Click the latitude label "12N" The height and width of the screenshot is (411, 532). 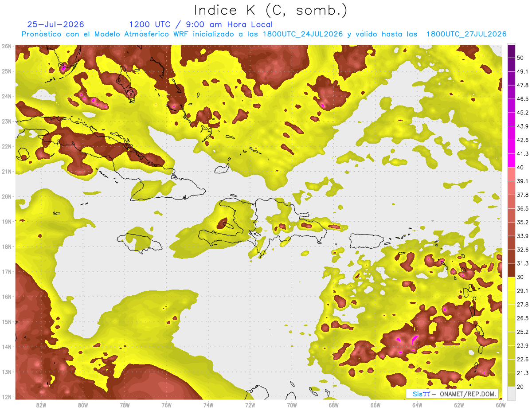[7, 397]
